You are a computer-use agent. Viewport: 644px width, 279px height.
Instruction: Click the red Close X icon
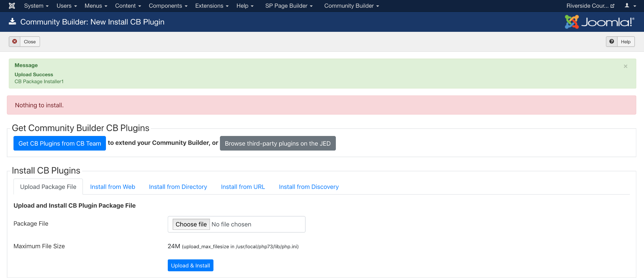(14, 41)
